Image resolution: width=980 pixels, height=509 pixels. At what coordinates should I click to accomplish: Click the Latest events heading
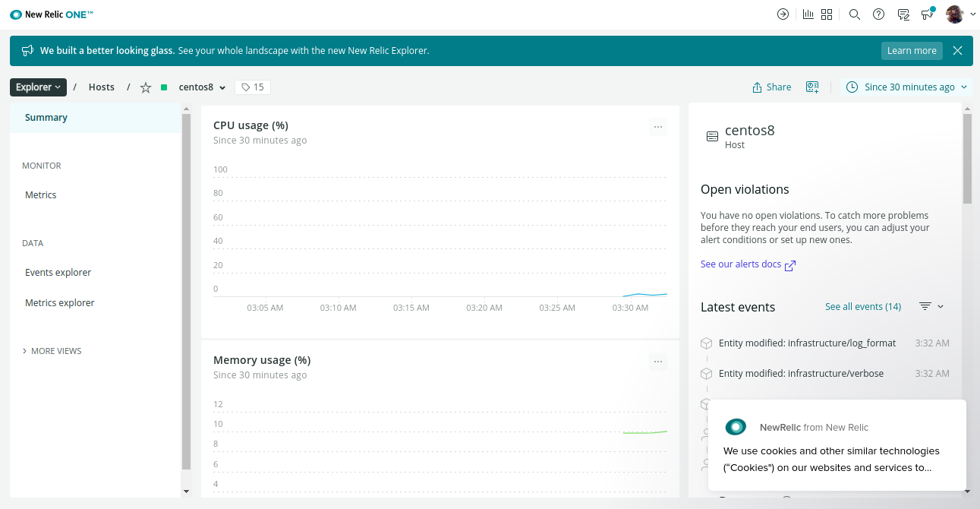(738, 308)
